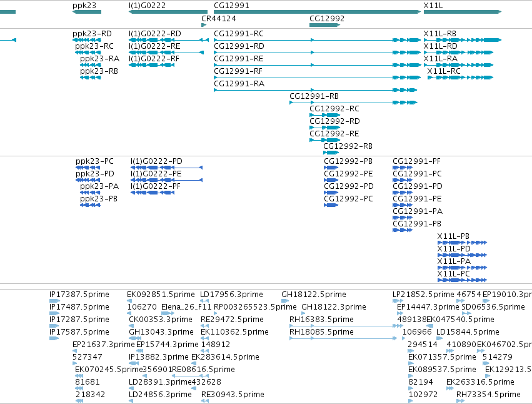532x404 pixels.
Task: Select transcript ppk23-RC
Action: (88, 53)
